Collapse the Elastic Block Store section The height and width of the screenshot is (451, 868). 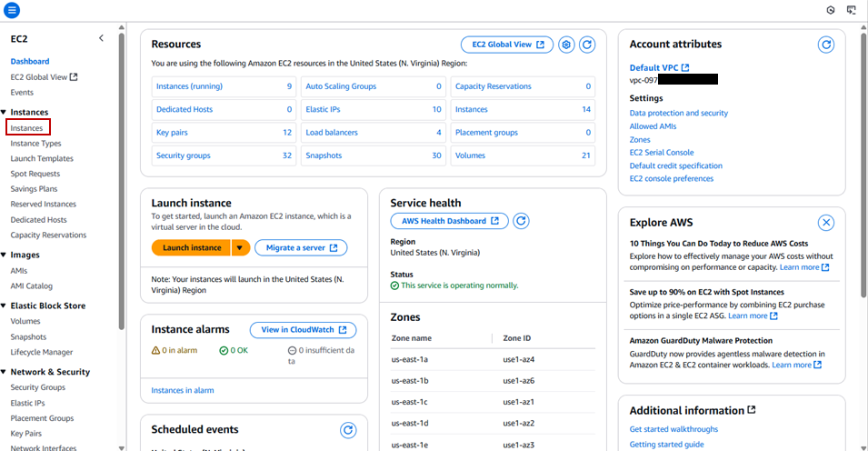5,306
